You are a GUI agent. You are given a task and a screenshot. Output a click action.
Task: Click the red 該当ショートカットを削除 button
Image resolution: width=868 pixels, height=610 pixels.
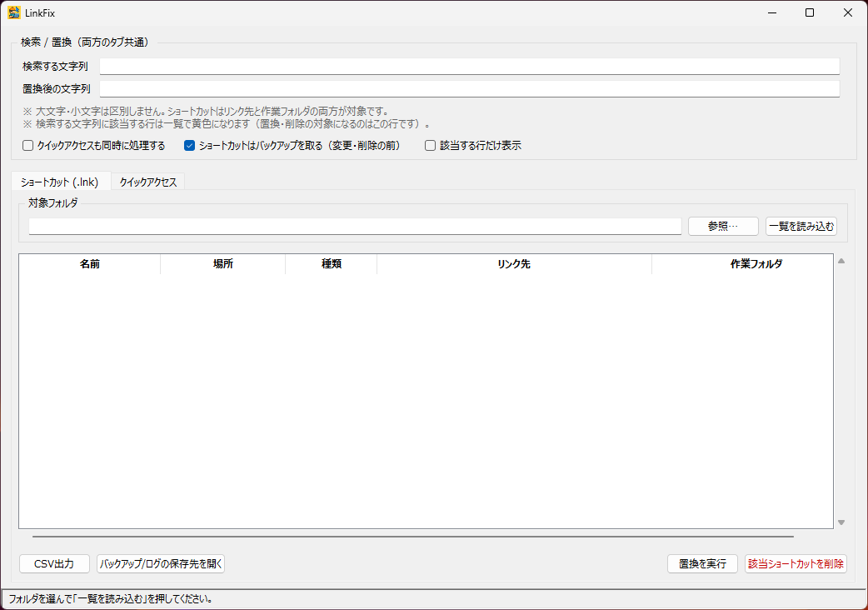tap(796, 564)
